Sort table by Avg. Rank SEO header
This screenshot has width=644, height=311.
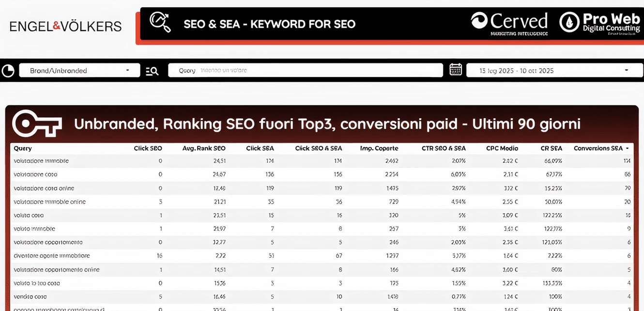click(204, 149)
